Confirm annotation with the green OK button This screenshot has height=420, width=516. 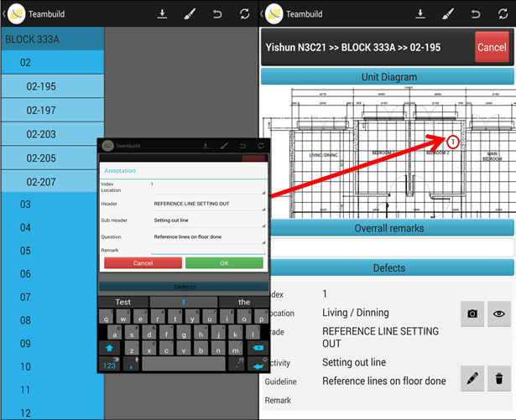224,262
